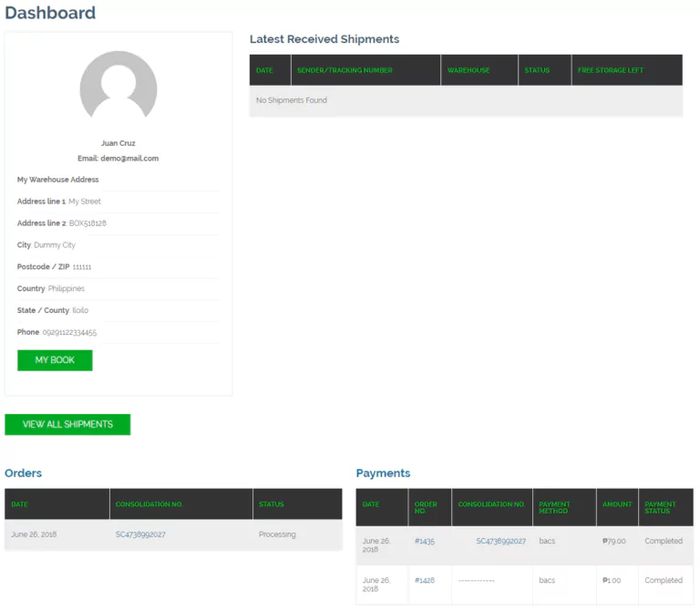The width and height of the screenshot is (700, 612).
Task: Click the PAYMENT STATUS column header
Action: 661,508
